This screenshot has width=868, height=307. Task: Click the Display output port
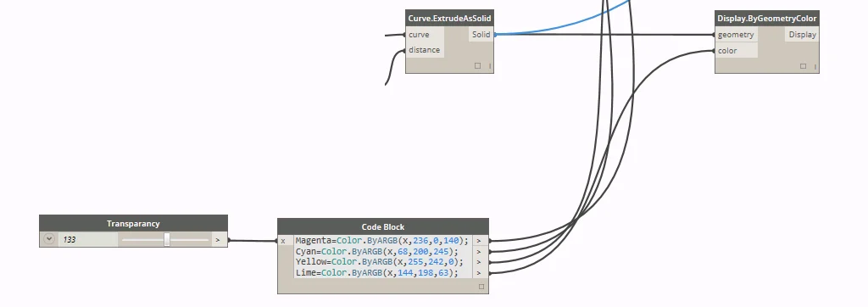[x=802, y=35]
